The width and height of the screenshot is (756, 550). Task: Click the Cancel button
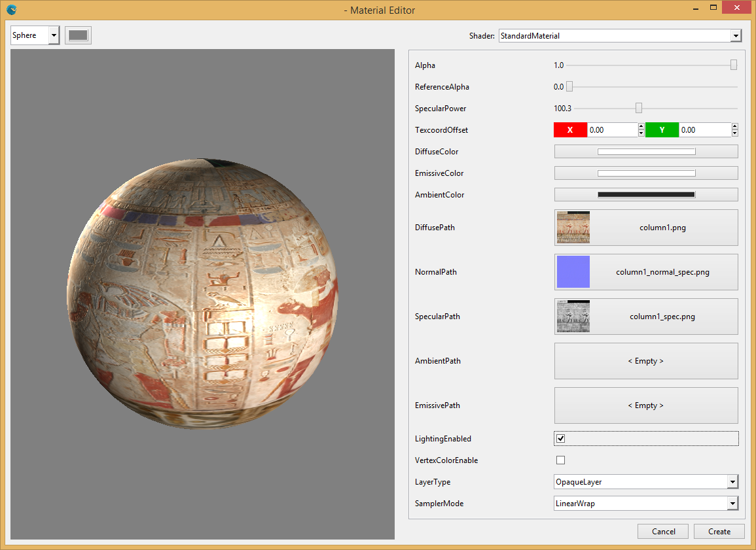[x=664, y=531]
